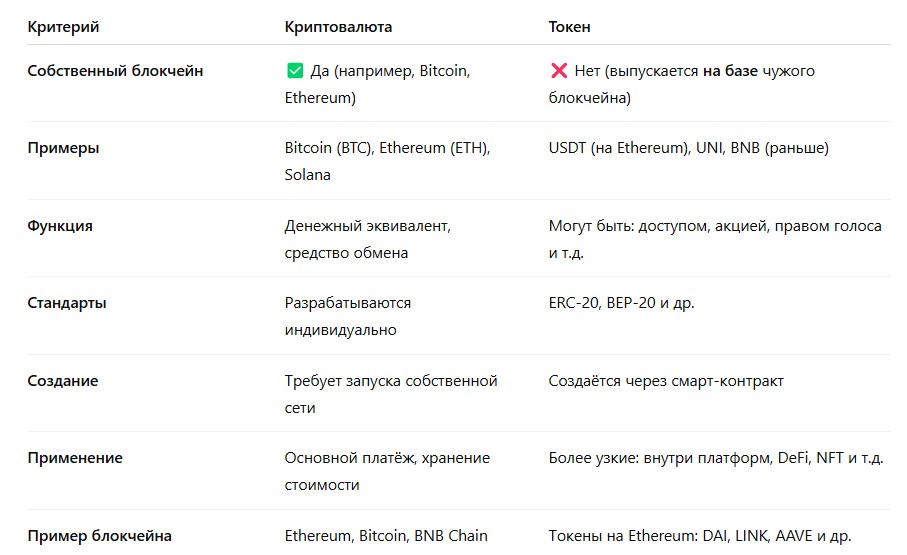Click the "Критерий" column header

[x=63, y=27]
